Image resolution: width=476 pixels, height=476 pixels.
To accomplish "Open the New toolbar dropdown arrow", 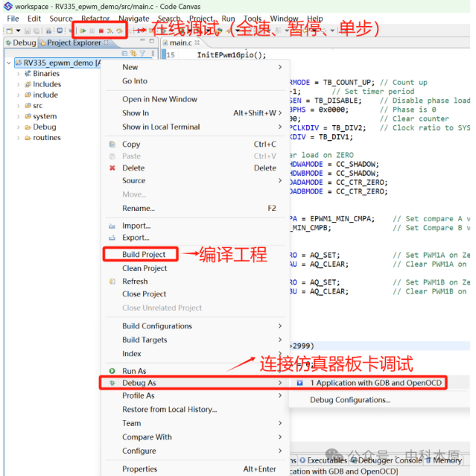I will (18, 31).
